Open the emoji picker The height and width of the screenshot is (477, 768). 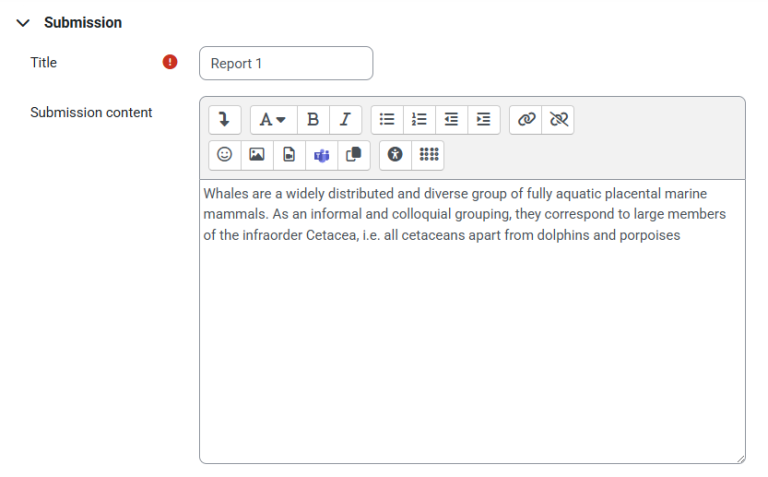[224, 155]
